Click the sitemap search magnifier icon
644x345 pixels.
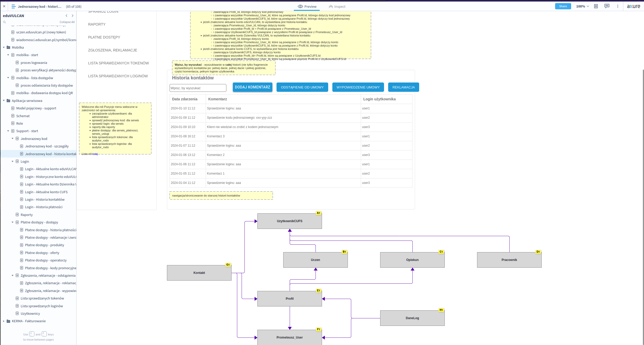(4, 22)
